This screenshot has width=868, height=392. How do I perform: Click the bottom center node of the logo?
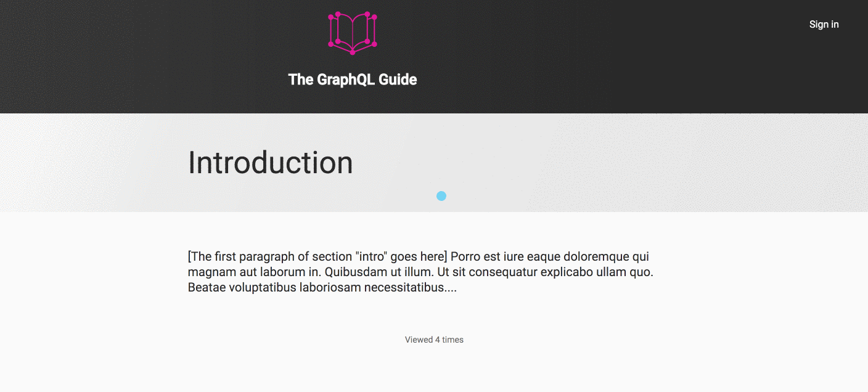coord(353,52)
